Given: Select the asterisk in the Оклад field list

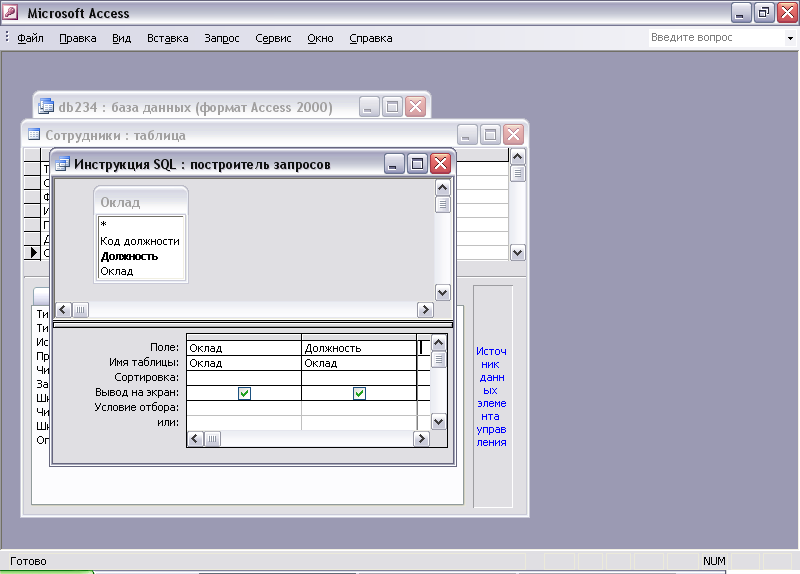Looking at the screenshot, I should click(104, 224).
